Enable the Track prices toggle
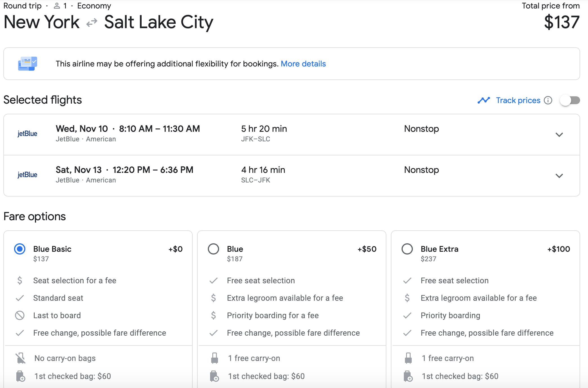Image resolution: width=588 pixels, height=388 pixels. [x=570, y=100]
